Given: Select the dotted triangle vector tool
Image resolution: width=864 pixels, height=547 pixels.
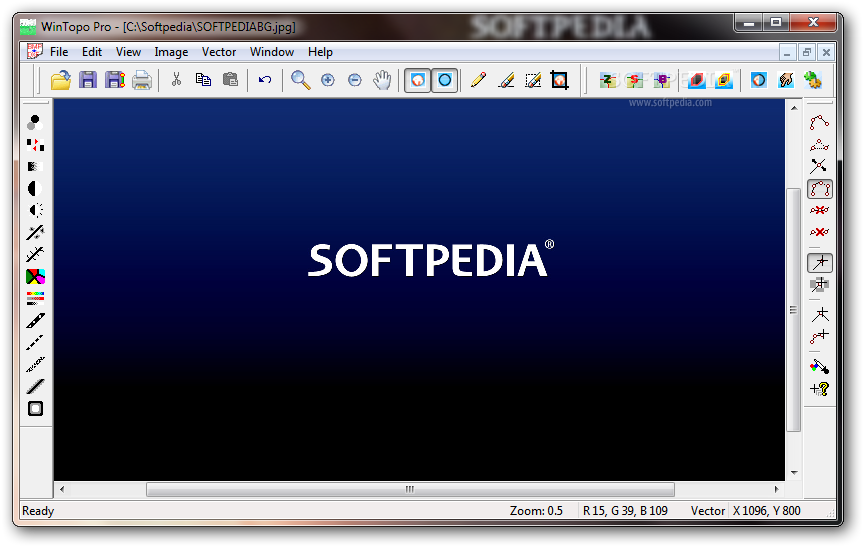Looking at the screenshot, I should (x=819, y=145).
